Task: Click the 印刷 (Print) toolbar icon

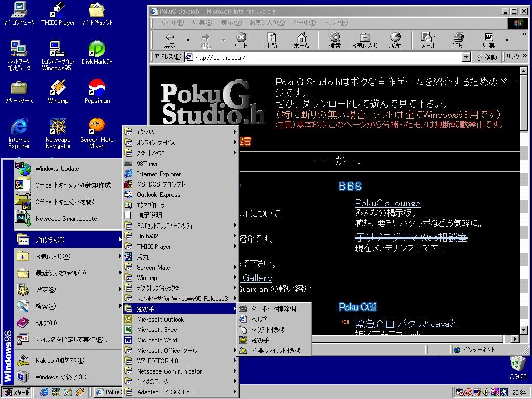Action: pos(458,40)
